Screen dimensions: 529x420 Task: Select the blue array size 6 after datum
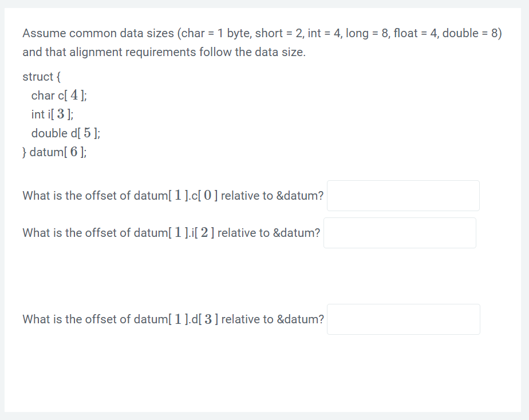74,151
